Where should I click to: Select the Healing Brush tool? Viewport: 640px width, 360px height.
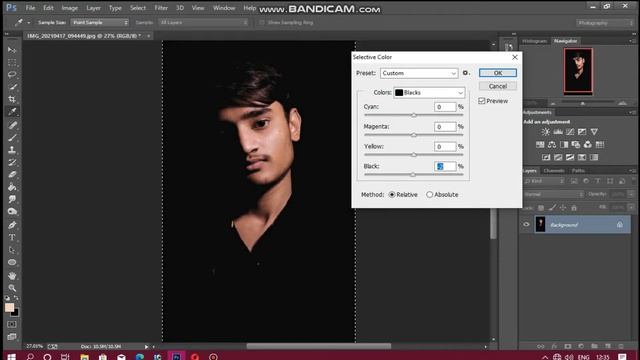coord(12,125)
